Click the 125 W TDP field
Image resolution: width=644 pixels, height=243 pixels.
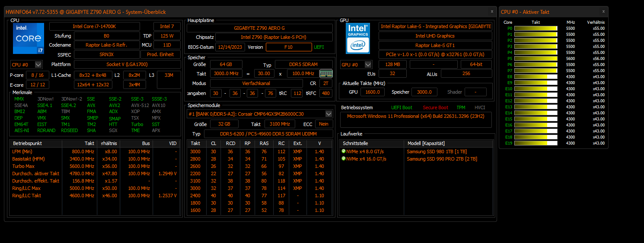coord(167,36)
